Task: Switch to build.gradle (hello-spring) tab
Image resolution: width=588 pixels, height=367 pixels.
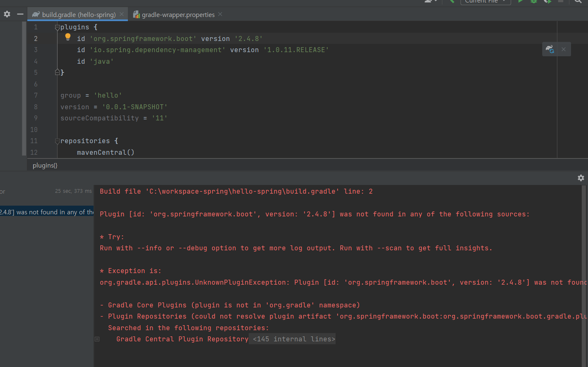Action: click(79, 14)
